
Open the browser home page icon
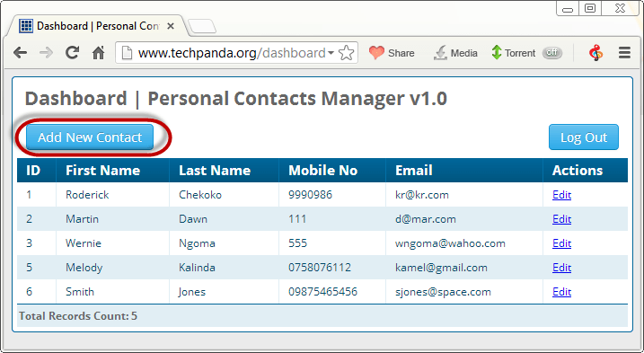[x=98, y=53]
